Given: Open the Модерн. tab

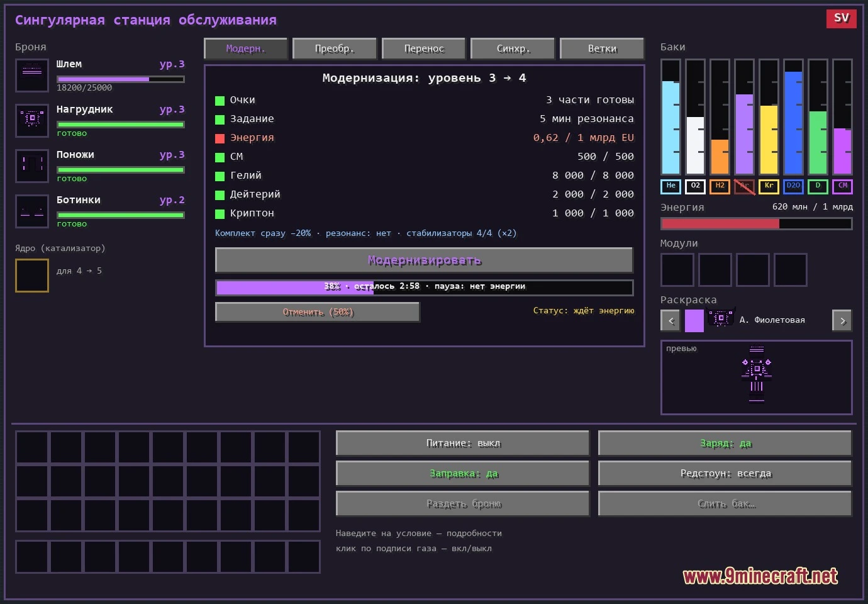Looking at the screenshot, I should coord(246,48).
